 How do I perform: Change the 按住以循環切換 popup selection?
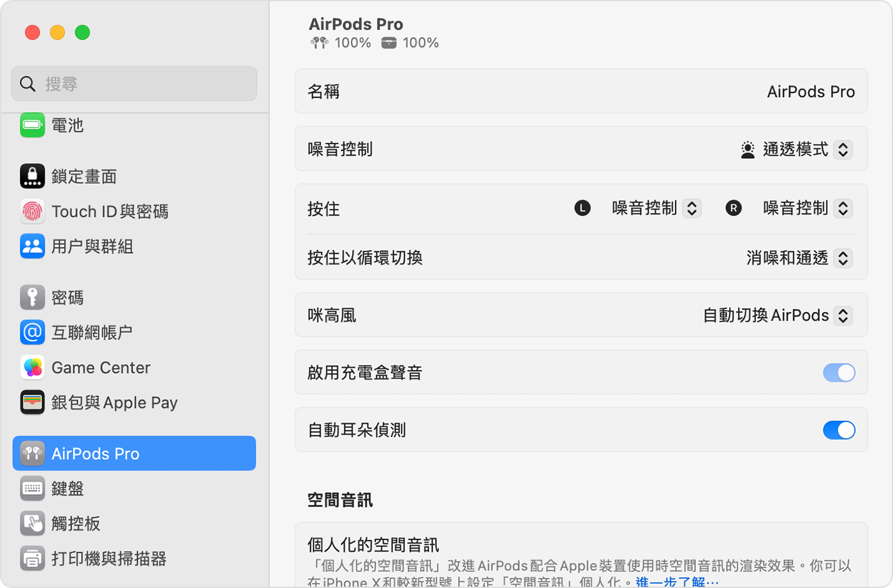pyautogui.click(x=843, y=258)
